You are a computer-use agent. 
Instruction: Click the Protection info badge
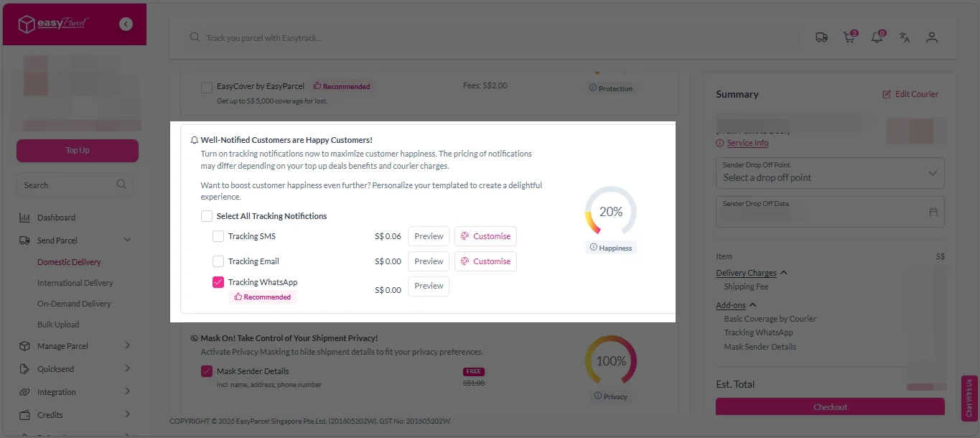(611, 88)
